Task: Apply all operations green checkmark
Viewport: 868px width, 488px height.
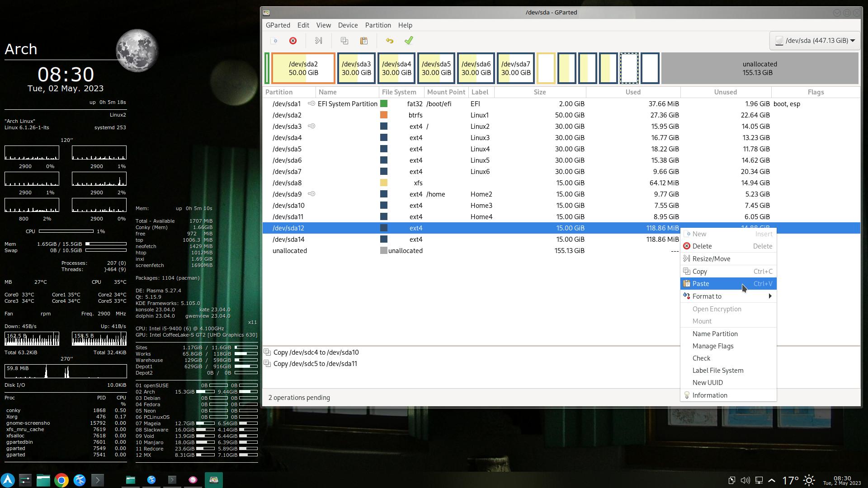Action: pyautogui.click(x=409, y=41)
